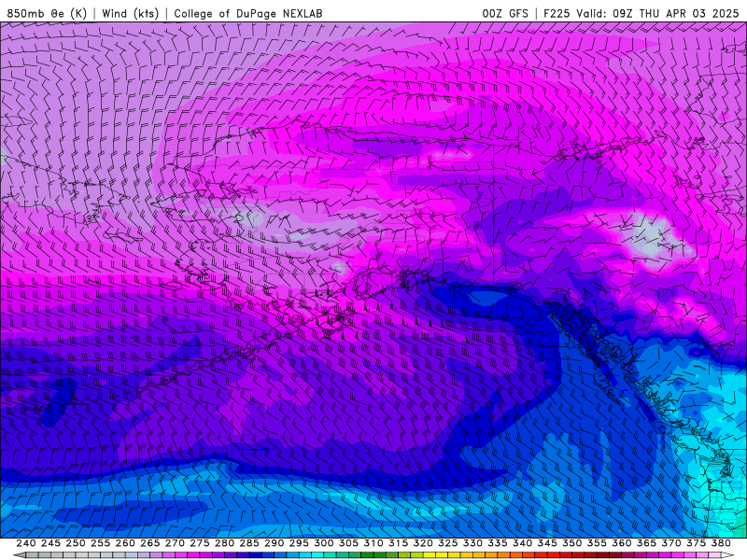Click the bright yellow segment of the color bar

tap(442, 555)
